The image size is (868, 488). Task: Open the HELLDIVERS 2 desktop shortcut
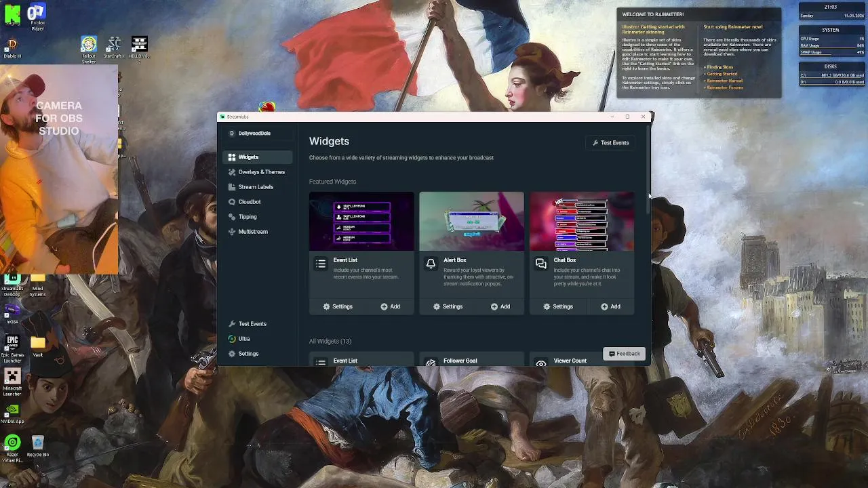(139, 50)
